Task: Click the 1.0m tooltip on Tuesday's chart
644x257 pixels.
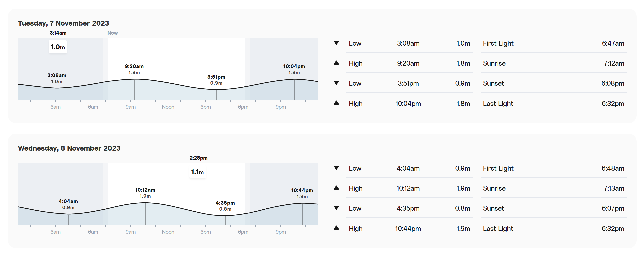Action: point(58,47)
